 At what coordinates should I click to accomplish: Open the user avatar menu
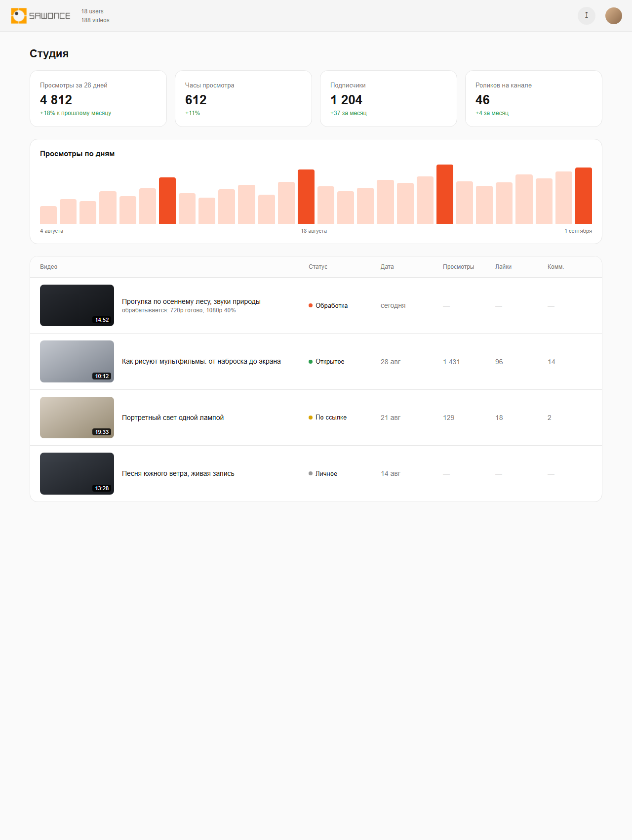click(614, 16)
